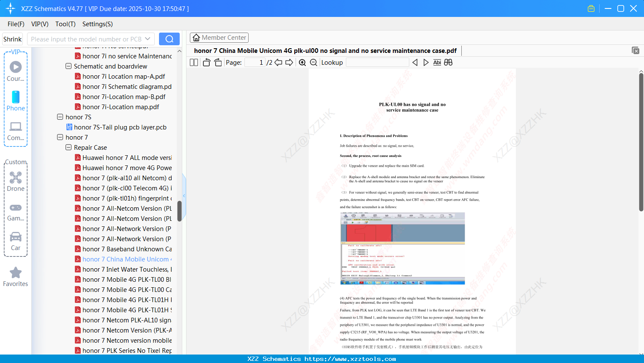Go to the next PDF page arrow

pyautogui.click(x=289, y=63)
